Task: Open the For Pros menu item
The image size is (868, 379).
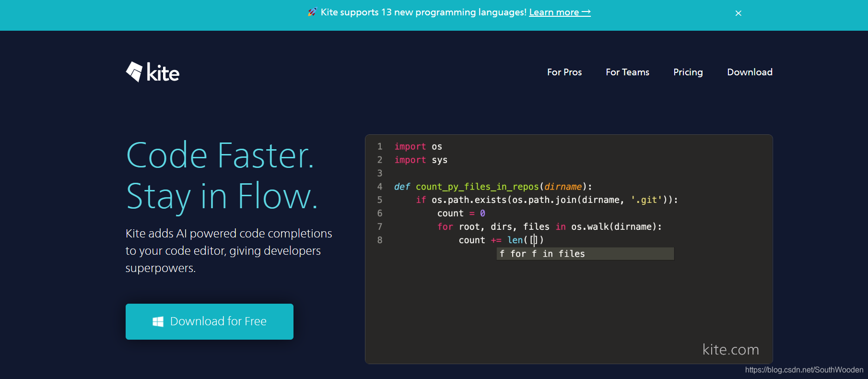Action: pyautogui.click(x=564, y=72)
